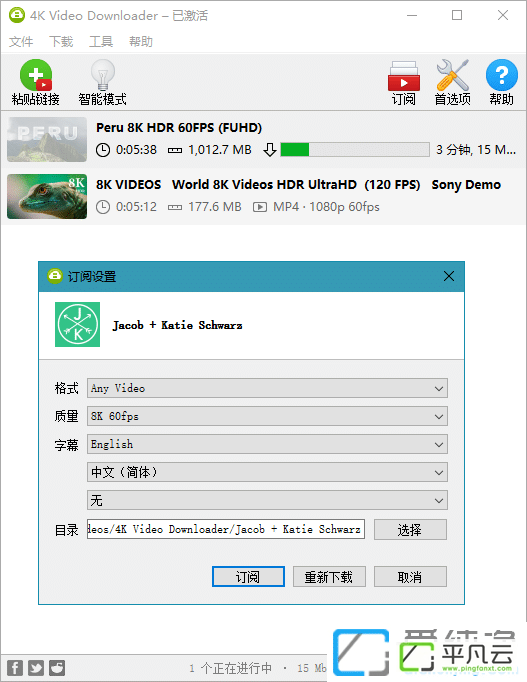This screenshot has width=527, height=682.
Task: Click the 4K Video Downloader title bar logo
Action: (17, 15)
